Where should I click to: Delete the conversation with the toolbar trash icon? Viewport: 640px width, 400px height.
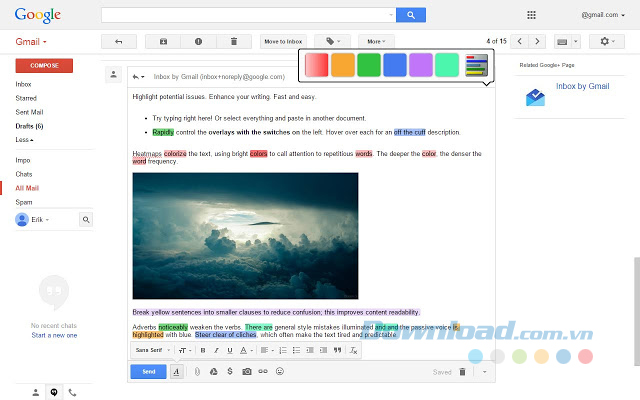coord(234,42)
